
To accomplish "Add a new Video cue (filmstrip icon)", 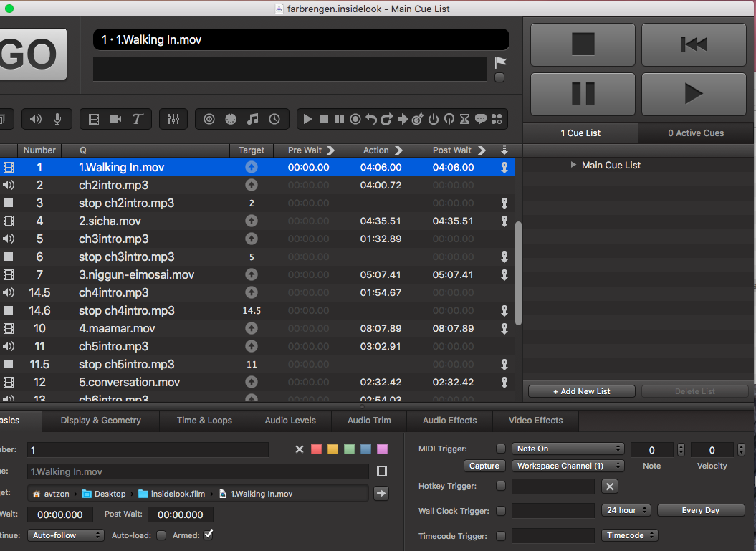I will [x=94, y=119].
